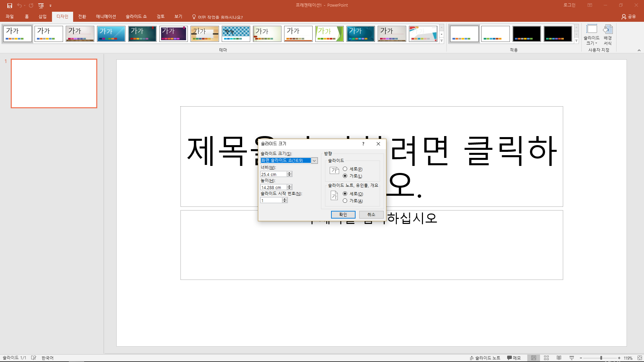Switch to the 전환 ribbon tab
644x362 pixels.
(82, 16)
